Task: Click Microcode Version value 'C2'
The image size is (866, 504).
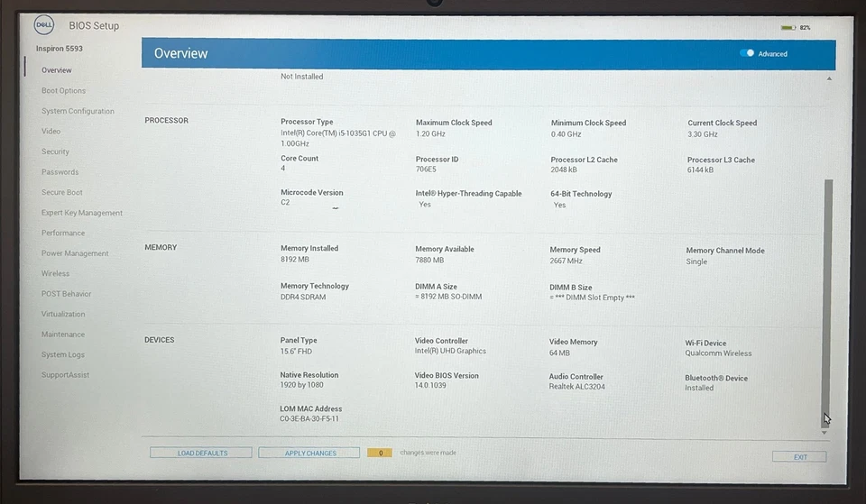Action: click(x=285, y=203)
